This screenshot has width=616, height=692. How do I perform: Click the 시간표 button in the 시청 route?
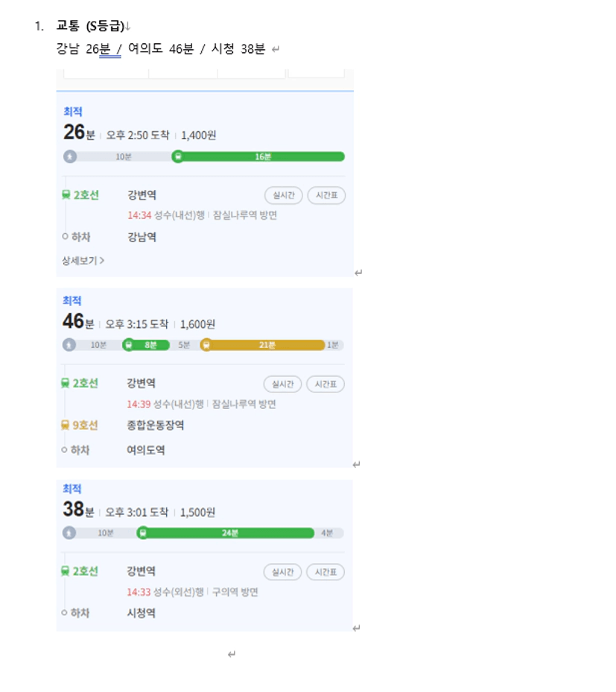click(x=326, y=572)
